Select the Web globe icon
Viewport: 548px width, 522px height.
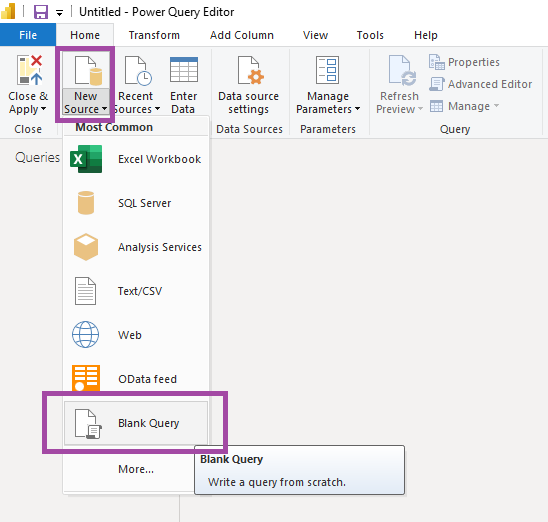(x=86, y=335)
